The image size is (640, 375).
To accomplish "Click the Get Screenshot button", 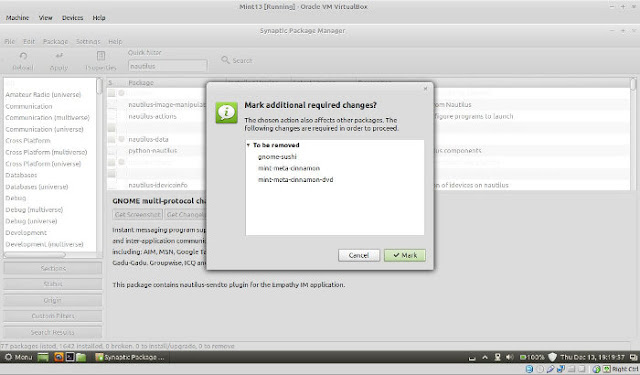I will coord(138,214).
